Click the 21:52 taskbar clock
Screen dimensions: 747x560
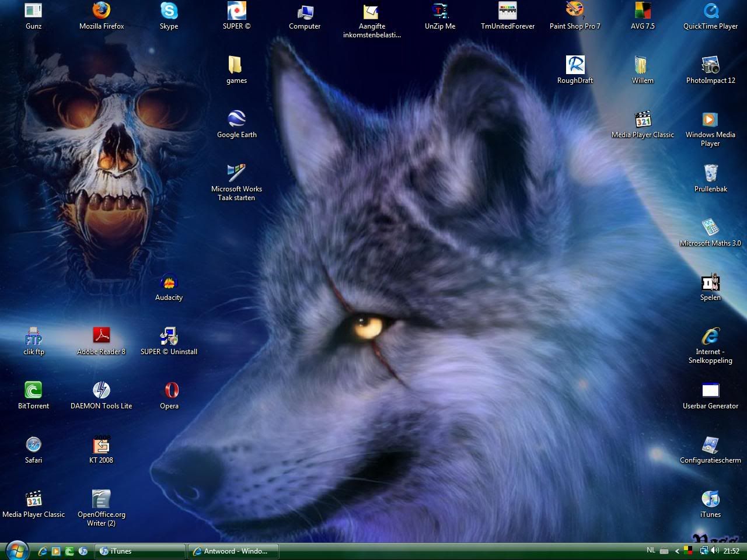tap(732, 551)
